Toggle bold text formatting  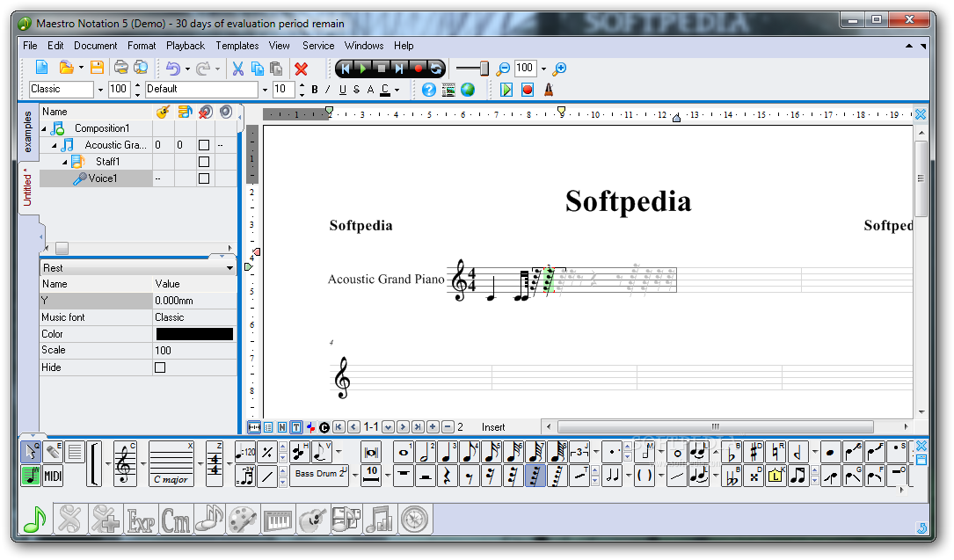(315, 90)
